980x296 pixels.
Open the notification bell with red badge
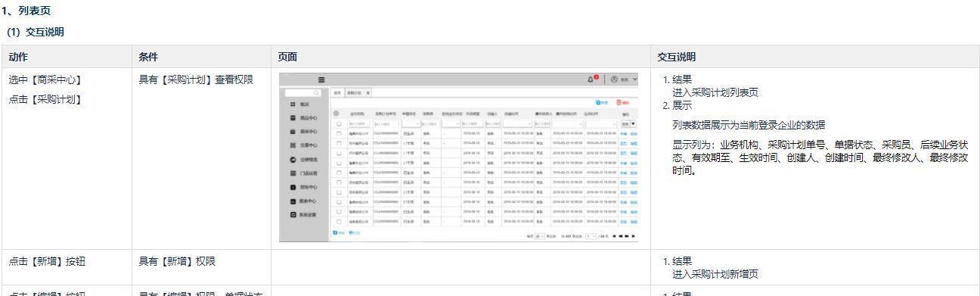591,79
